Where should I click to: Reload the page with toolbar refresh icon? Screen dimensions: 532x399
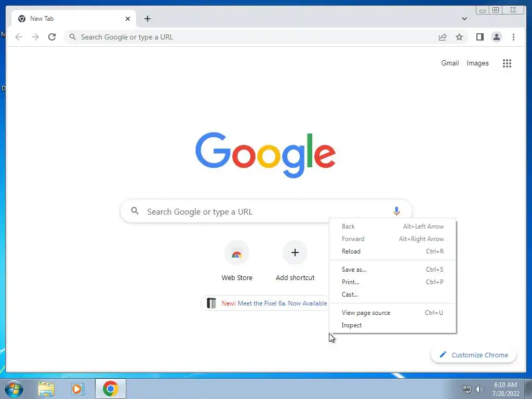[x=52, y=37]
